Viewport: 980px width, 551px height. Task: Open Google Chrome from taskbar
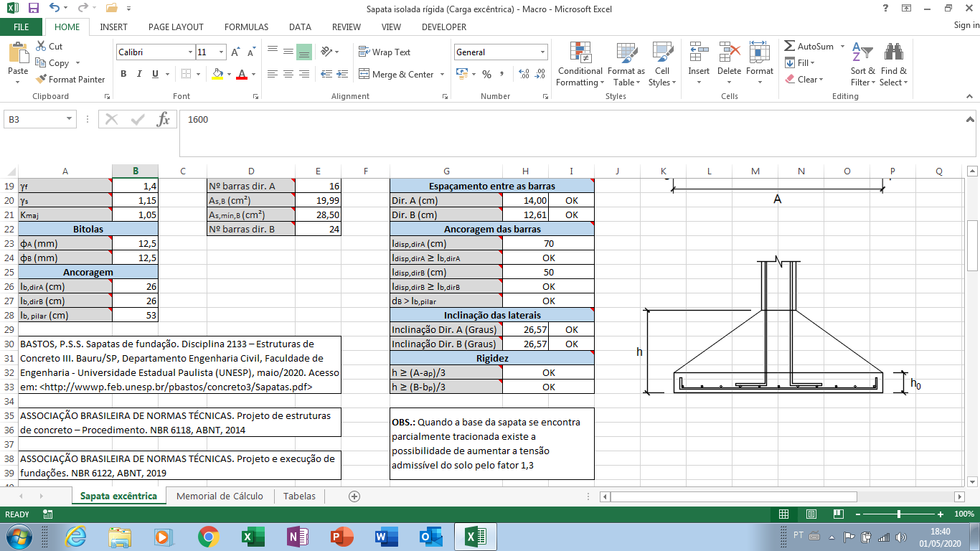point(209,536)
